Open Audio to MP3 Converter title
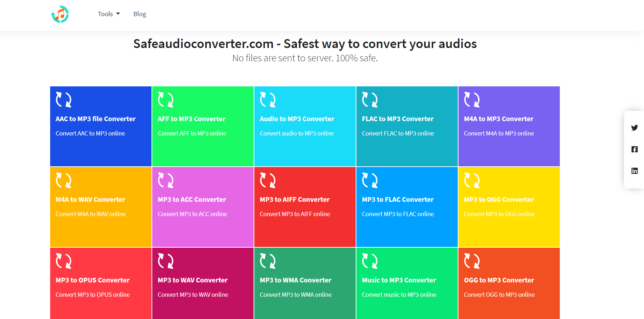Viewport: 644px width, 319px height. coord(297,119)
